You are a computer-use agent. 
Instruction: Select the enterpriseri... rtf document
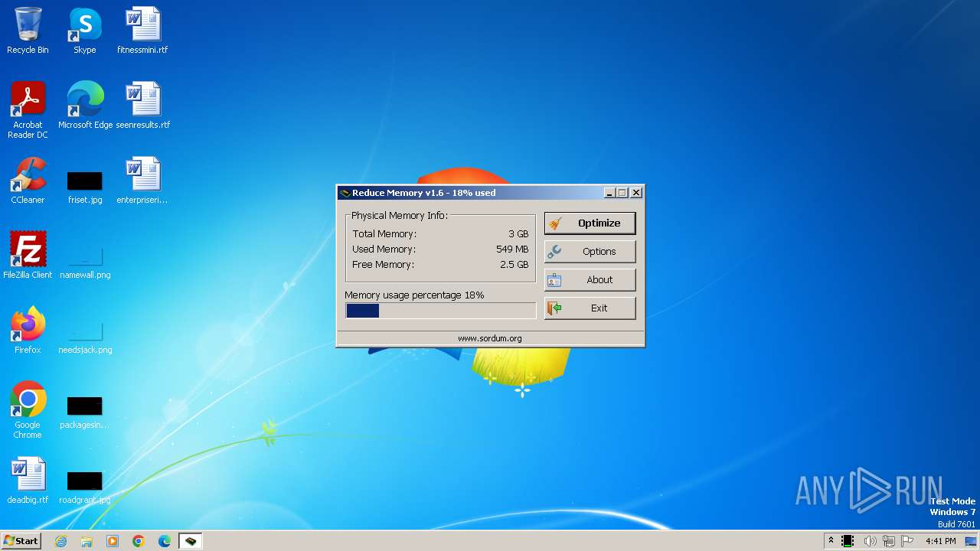coord(142,181)
